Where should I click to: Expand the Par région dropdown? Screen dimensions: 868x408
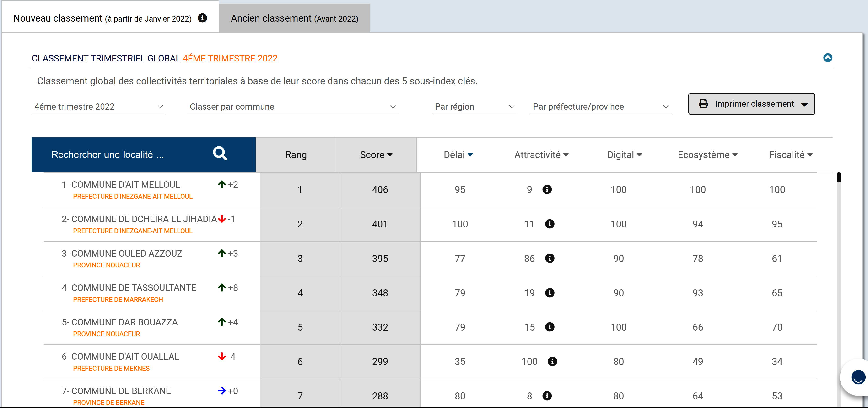pos(474,107)
